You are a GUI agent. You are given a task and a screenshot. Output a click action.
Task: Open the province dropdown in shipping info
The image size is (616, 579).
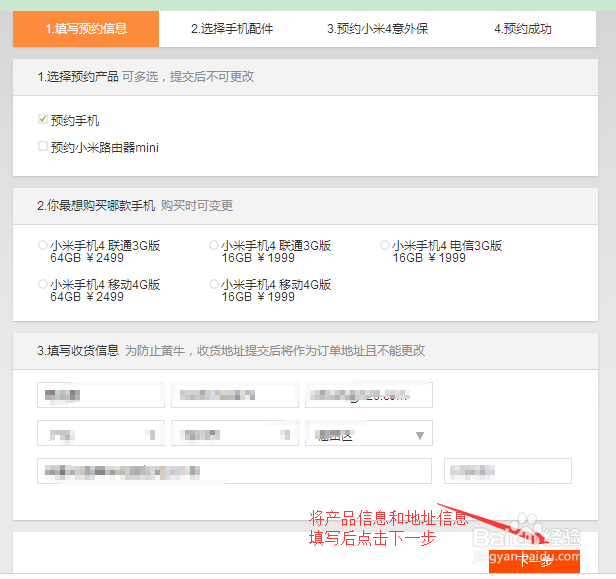(x=101, y=433)
